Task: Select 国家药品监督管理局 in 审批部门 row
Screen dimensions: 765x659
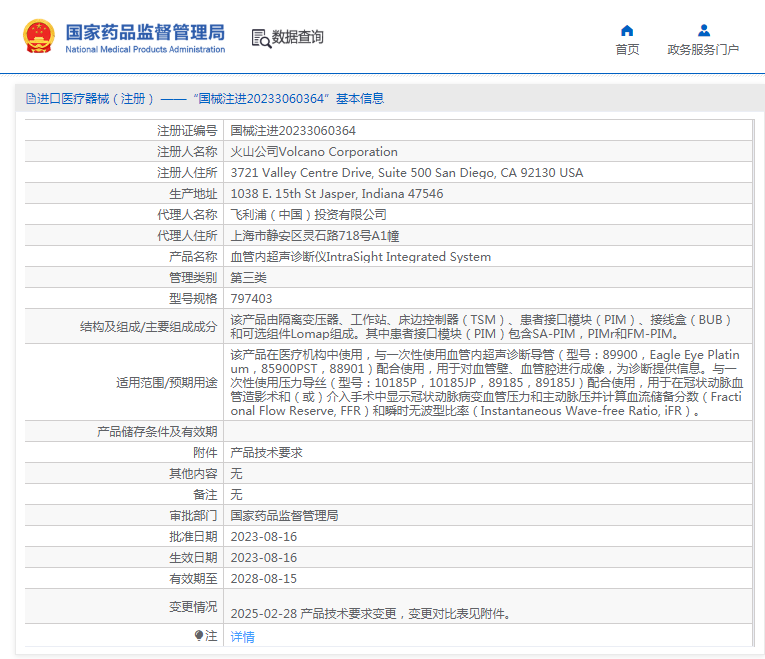Action: pyautogui.click(x=284, y=516)
